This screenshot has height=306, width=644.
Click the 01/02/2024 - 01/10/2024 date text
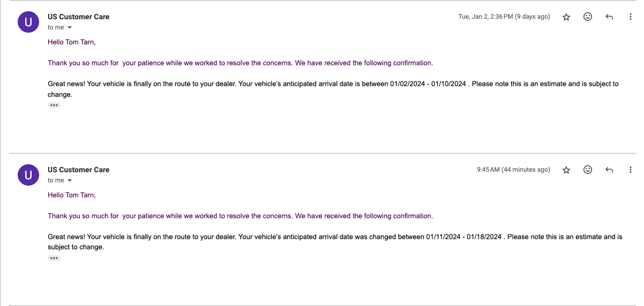click(x=429, y=83)
